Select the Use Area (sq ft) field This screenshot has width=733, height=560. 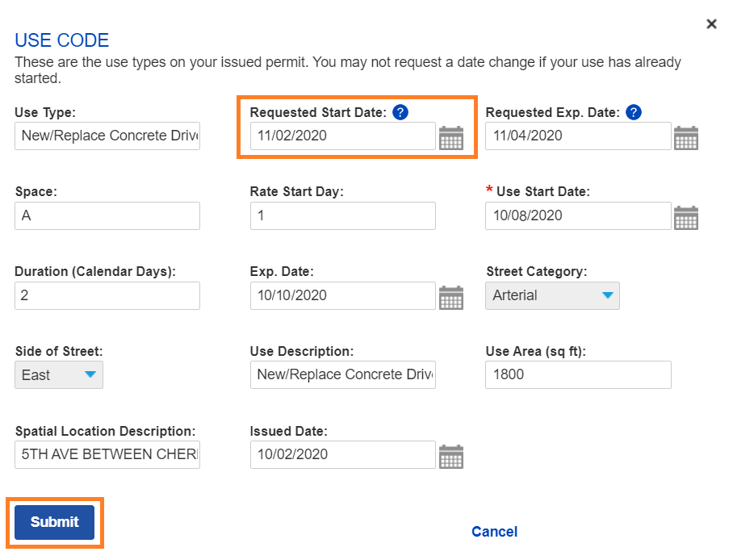pyautogui.click(x=578, y=374)
